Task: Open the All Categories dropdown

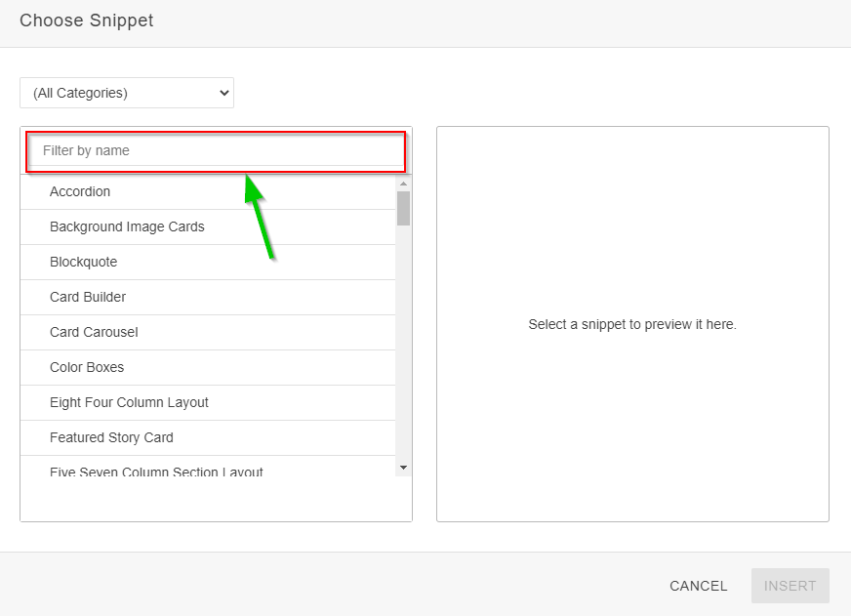Action: [127, 93]
